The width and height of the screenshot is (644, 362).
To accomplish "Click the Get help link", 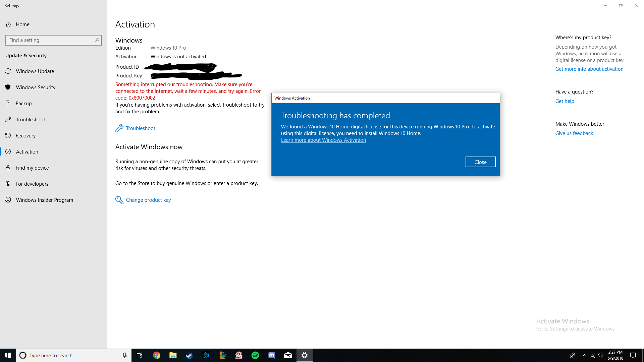I will point(565,101).
